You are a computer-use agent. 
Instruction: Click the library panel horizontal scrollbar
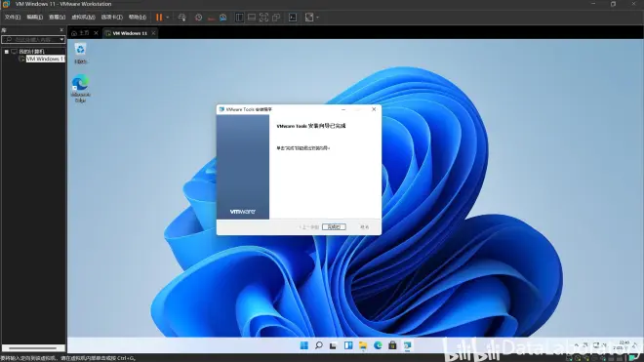click(x=33, y=348)
